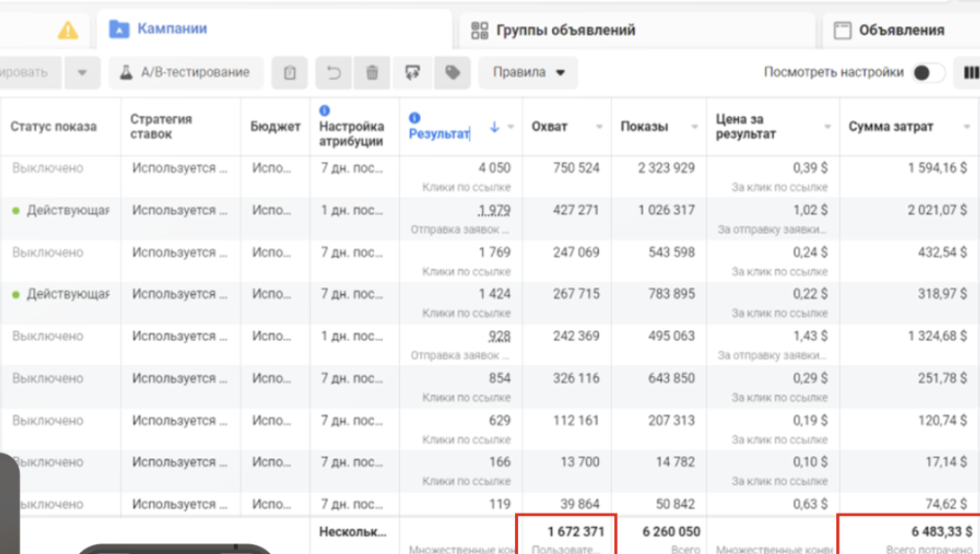
Task: Start A/B-тестирование
Action: click(x=185, y=73)
